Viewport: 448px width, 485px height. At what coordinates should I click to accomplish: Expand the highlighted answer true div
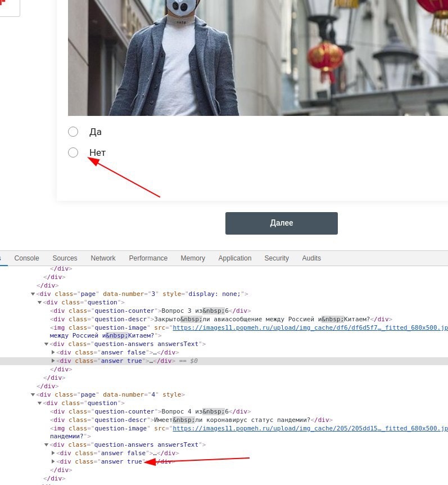[53, 361]
